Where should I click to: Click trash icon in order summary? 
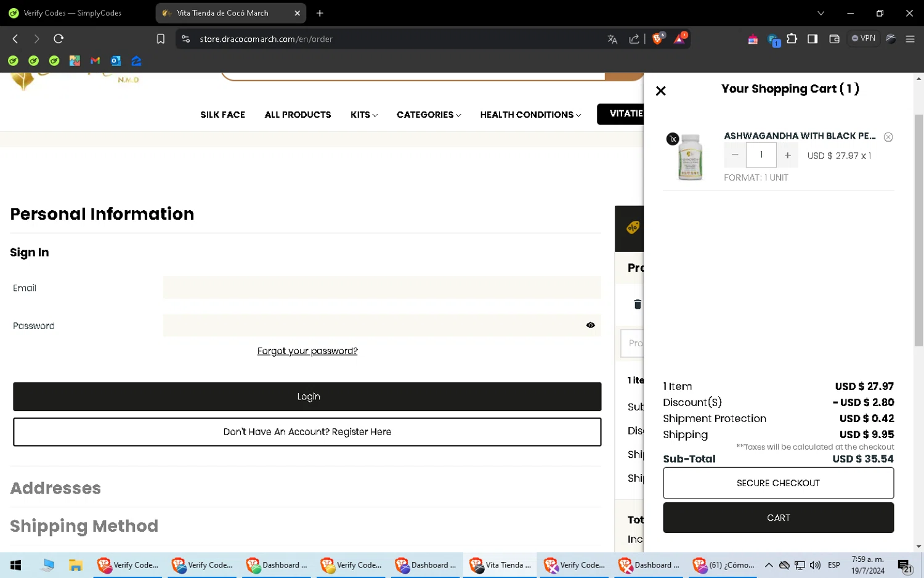pyautogui.click(x=638, y=304)
